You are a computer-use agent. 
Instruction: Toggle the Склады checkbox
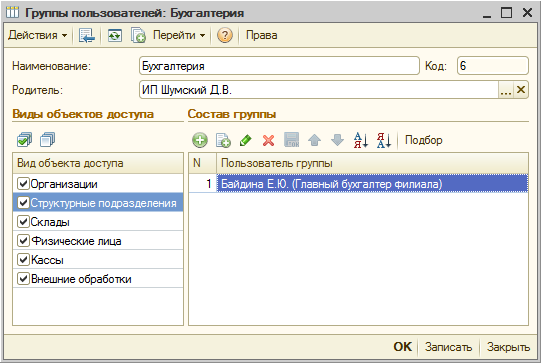pyautogui.click(x=23, y=222)
